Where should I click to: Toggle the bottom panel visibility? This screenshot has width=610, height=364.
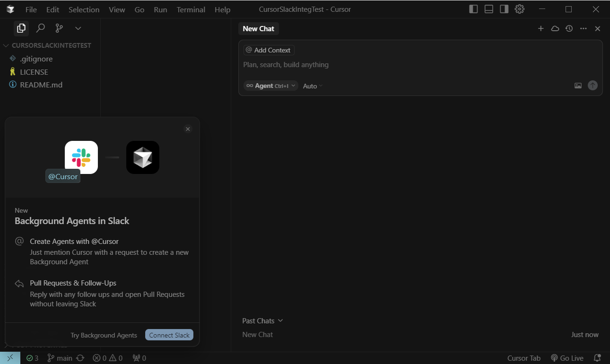point(488,9)
